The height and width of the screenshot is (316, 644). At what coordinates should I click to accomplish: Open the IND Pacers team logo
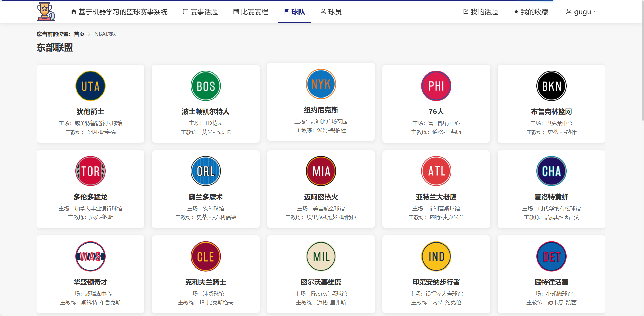pyautogui.click(x=436, y=256)
